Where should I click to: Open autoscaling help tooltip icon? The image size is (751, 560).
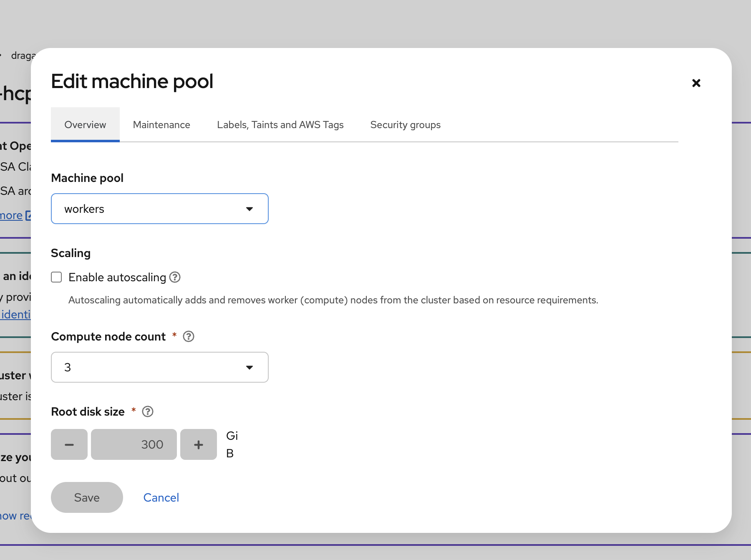click(175, 277)
